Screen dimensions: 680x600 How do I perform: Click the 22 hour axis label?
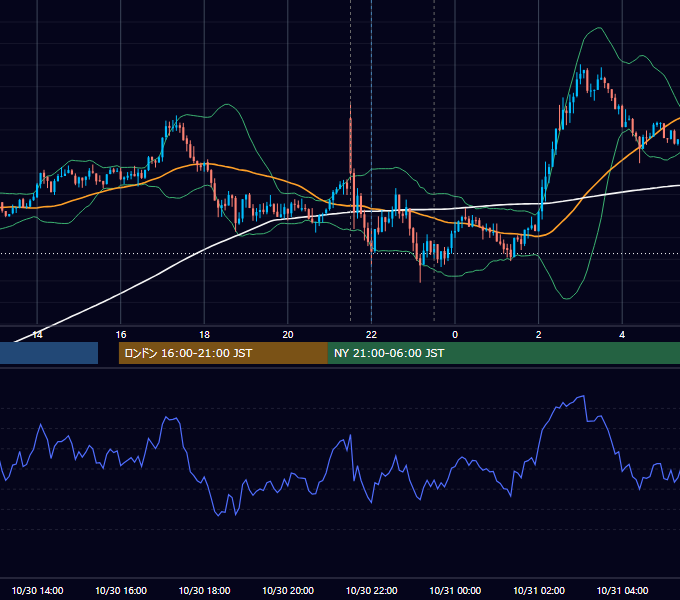pyautogui.click(x=371, y=335)
